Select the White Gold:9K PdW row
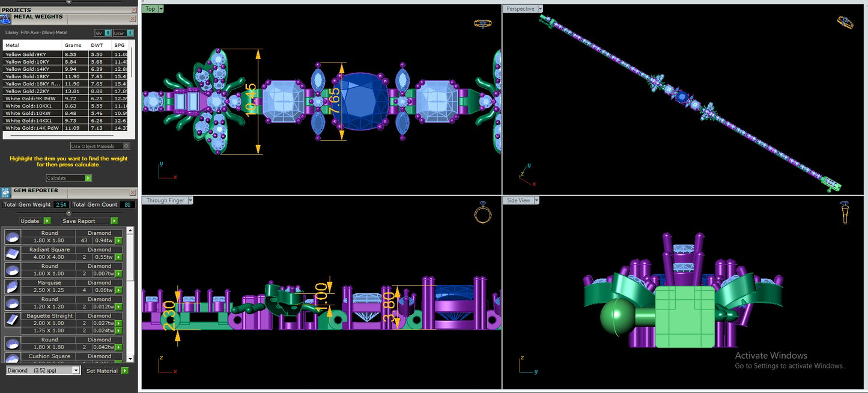Viewport: 868px width, 393px height. point(65,99)
